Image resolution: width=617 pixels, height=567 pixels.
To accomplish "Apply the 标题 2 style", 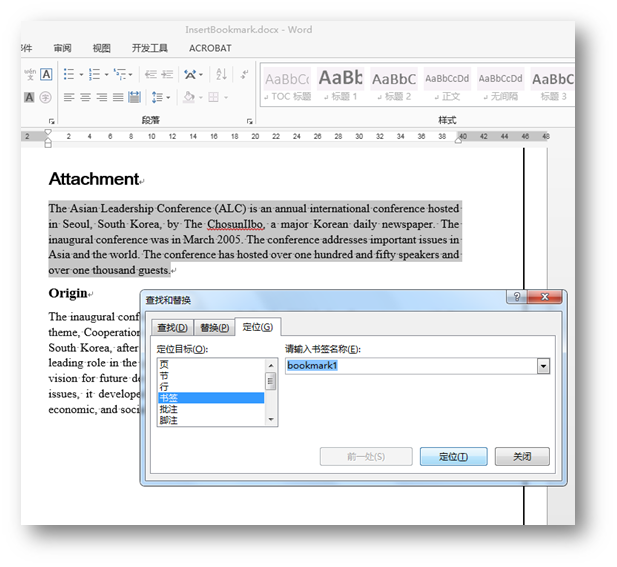I will [394, 85].
